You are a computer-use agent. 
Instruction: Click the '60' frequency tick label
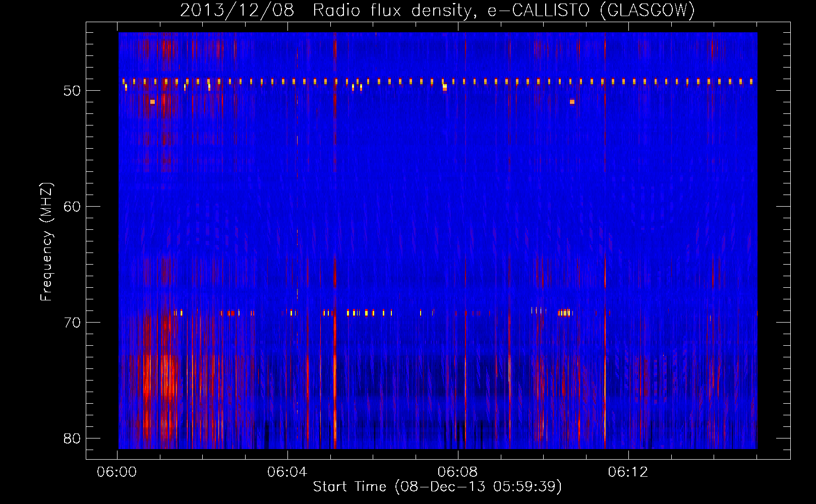pyautogui.click(x=72, y=207)
